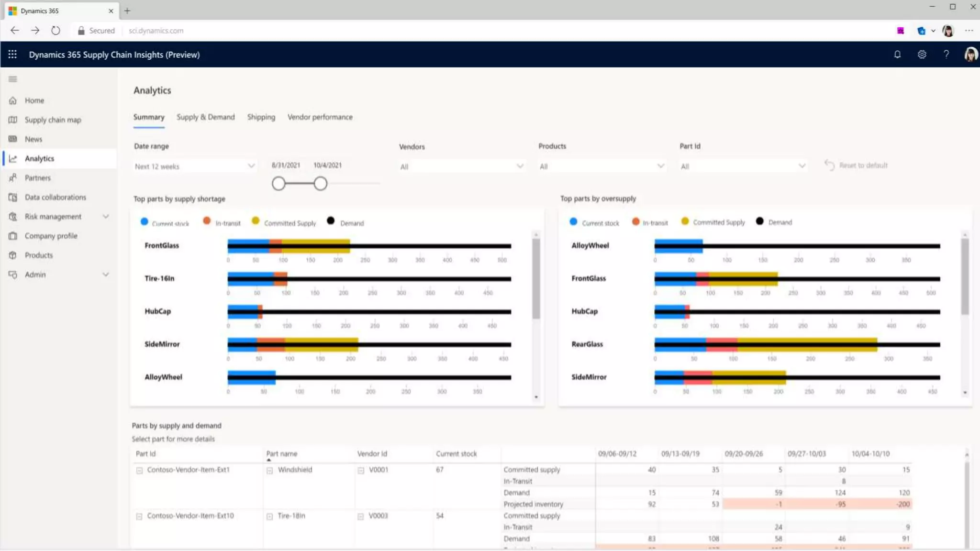Open the app launcher waffle icon
Screen dimensions: 980x551
coord(12,55)
